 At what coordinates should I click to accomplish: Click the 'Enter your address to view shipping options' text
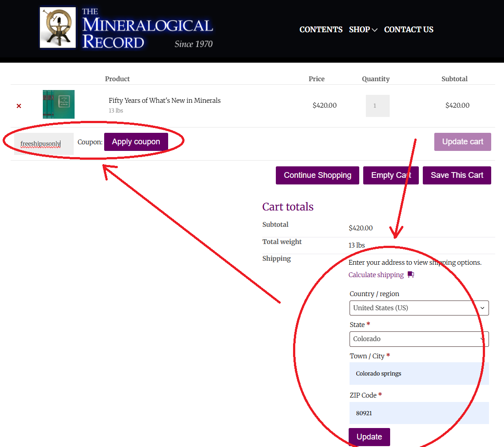415,262
